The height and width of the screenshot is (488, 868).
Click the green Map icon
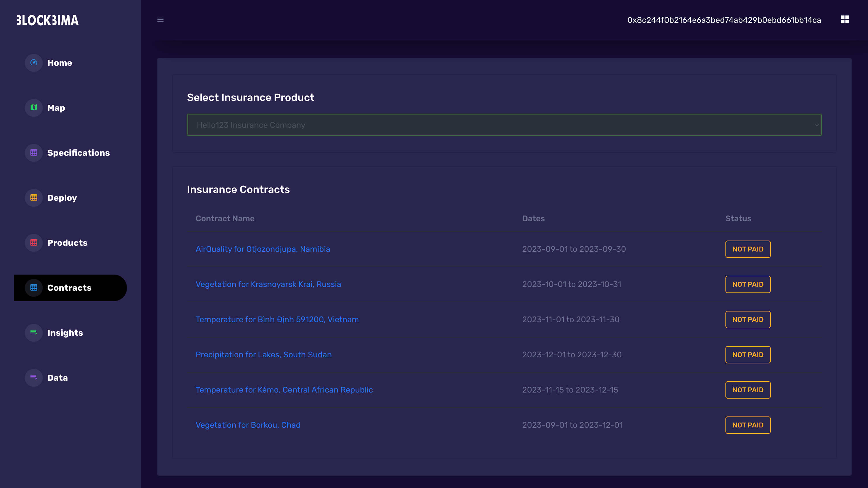click(x=34, y=108)
